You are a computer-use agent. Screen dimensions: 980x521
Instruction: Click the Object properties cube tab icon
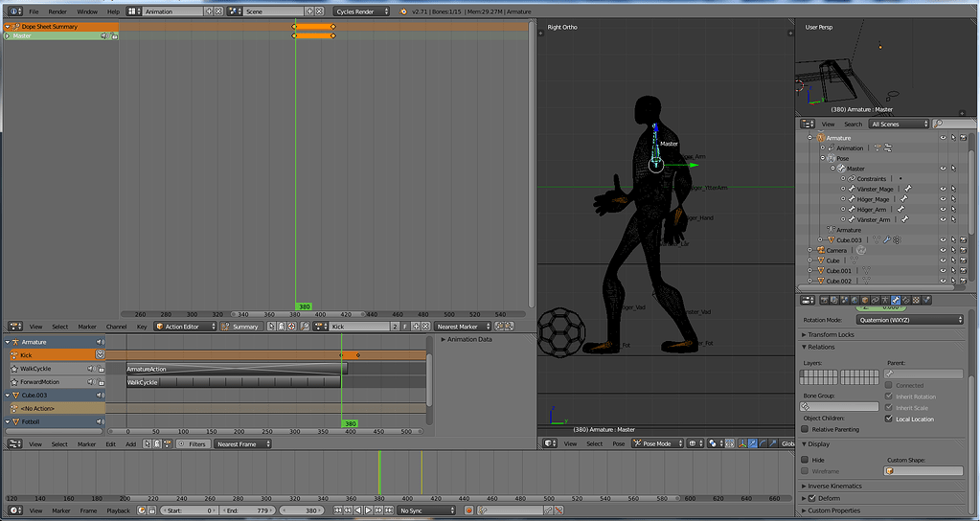(865, 301)
